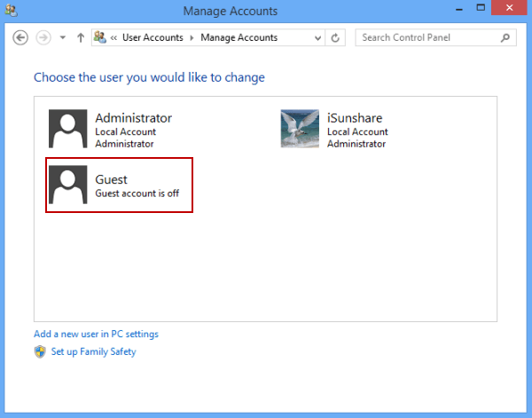532x418 pixels.
Task: Click the double chevron in address bar
Action: pos(113,37)
